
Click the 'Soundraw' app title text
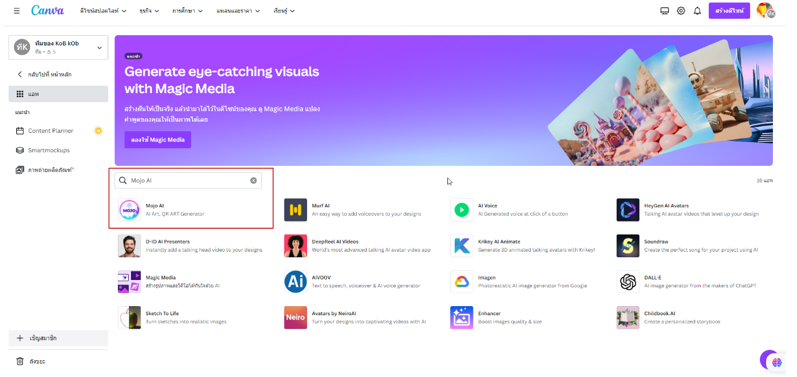pyautogui.click(x=656, y=242)
